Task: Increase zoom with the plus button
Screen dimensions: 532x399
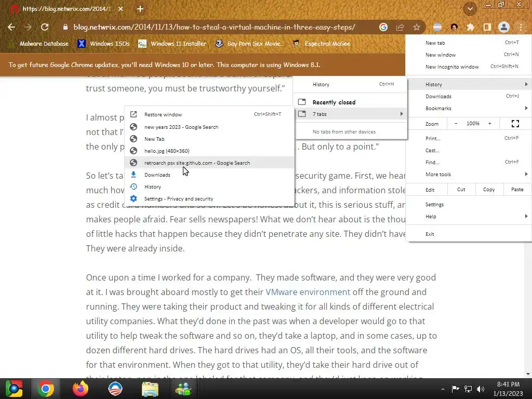Action: [489, 124]
